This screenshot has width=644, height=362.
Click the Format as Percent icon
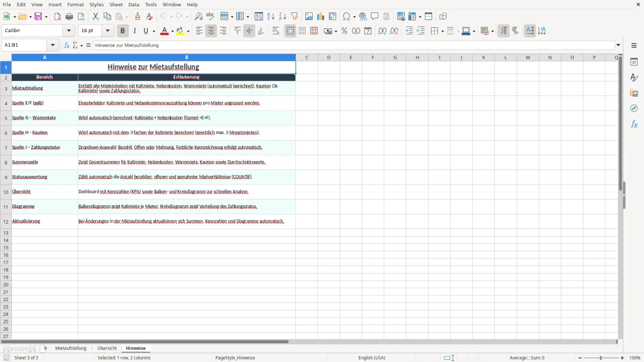pyautogui.click(x=344, y=31)
